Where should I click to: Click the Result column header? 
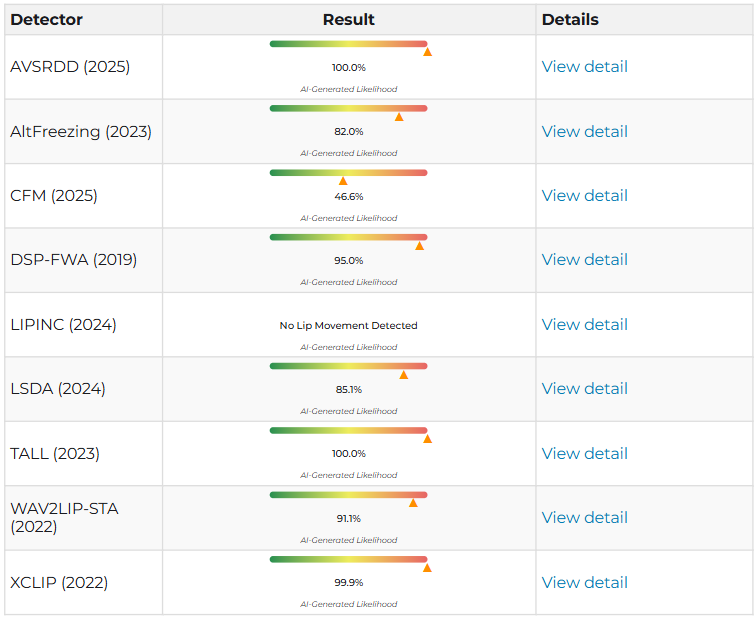(x=348, y=20)
